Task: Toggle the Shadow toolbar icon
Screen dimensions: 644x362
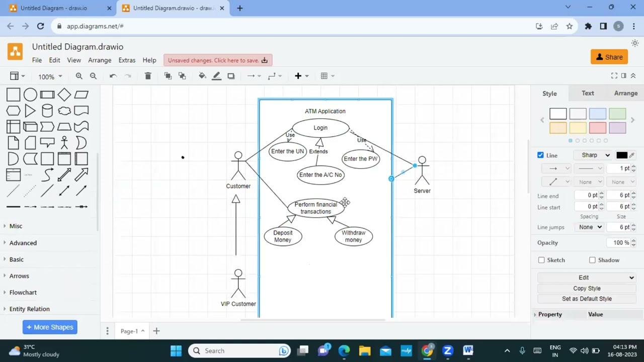Action: pos(231,76)
